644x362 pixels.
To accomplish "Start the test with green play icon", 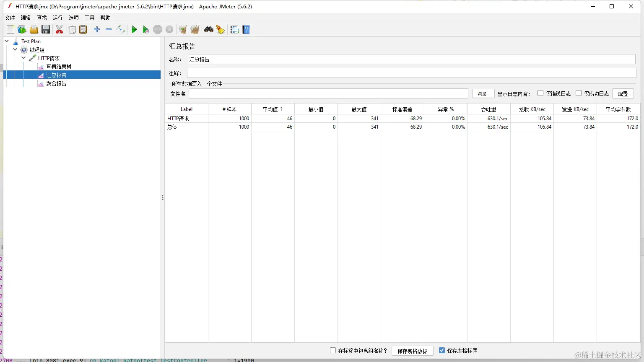I will coord(134,29).
